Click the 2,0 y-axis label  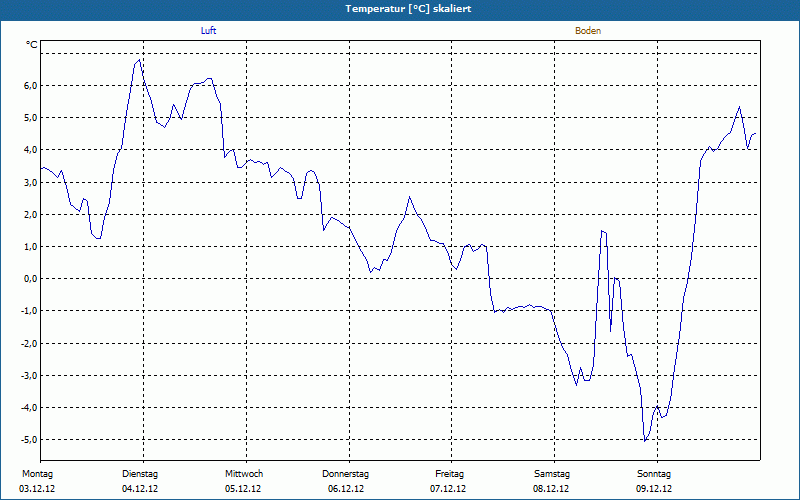pos(30,215)
